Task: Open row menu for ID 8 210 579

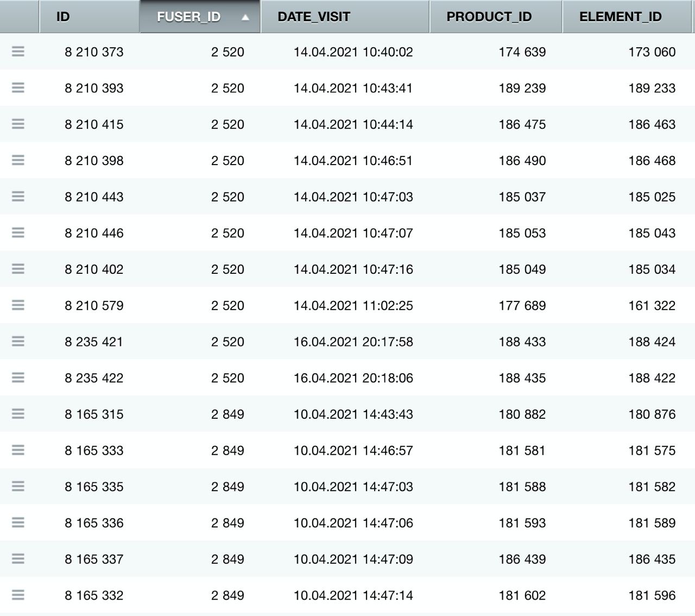Action: [18, 305]
